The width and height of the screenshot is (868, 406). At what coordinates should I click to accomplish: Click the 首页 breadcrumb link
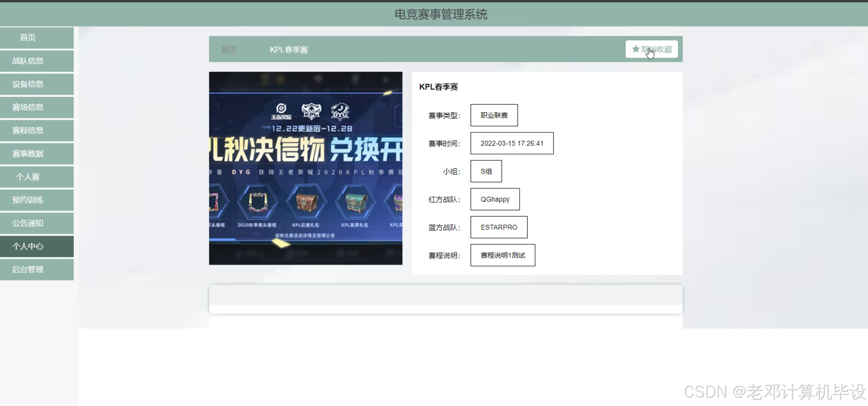[229, 49]
